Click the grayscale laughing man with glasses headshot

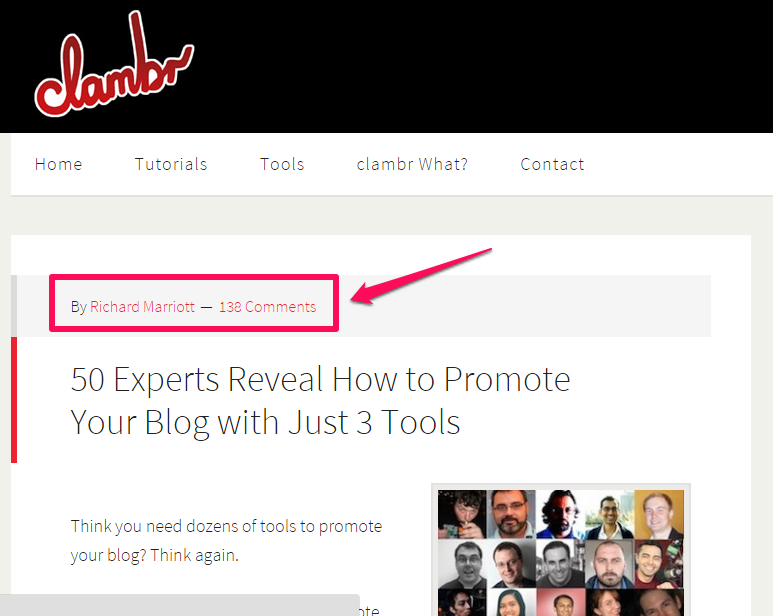coord(462,563)
